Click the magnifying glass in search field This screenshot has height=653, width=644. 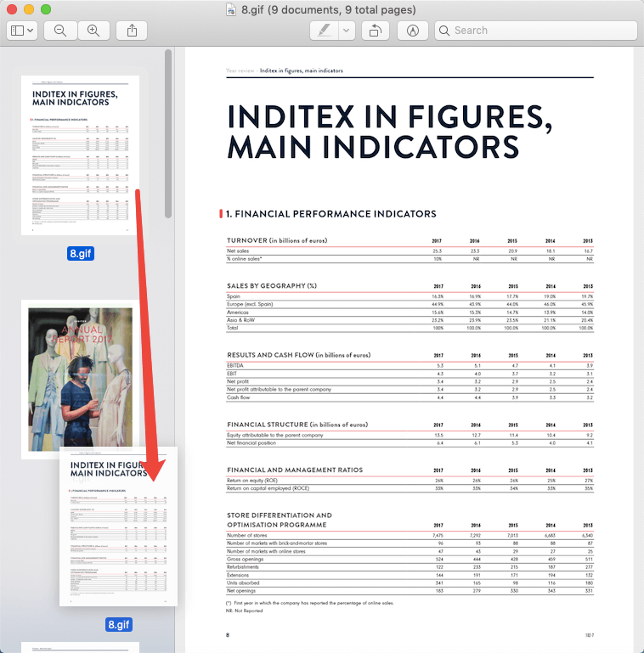pyautogui.click(x=444, y=31)
